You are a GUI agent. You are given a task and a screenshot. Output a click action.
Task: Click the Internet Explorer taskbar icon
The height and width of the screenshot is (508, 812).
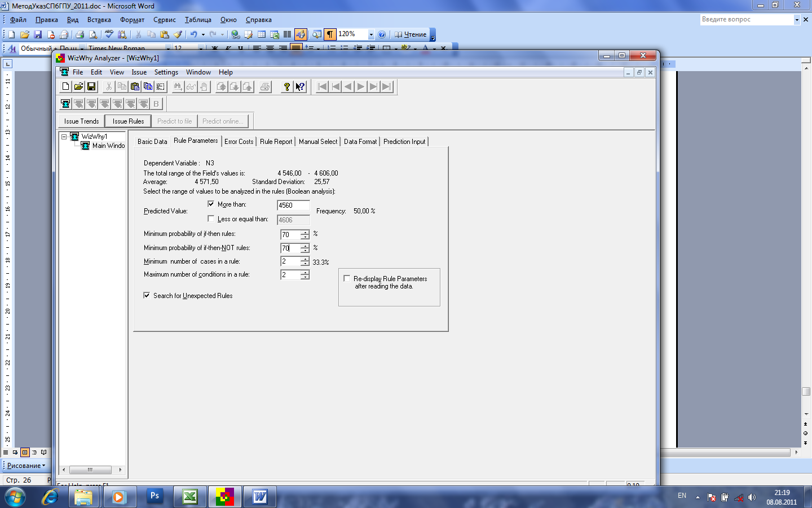tap(50, 497)
